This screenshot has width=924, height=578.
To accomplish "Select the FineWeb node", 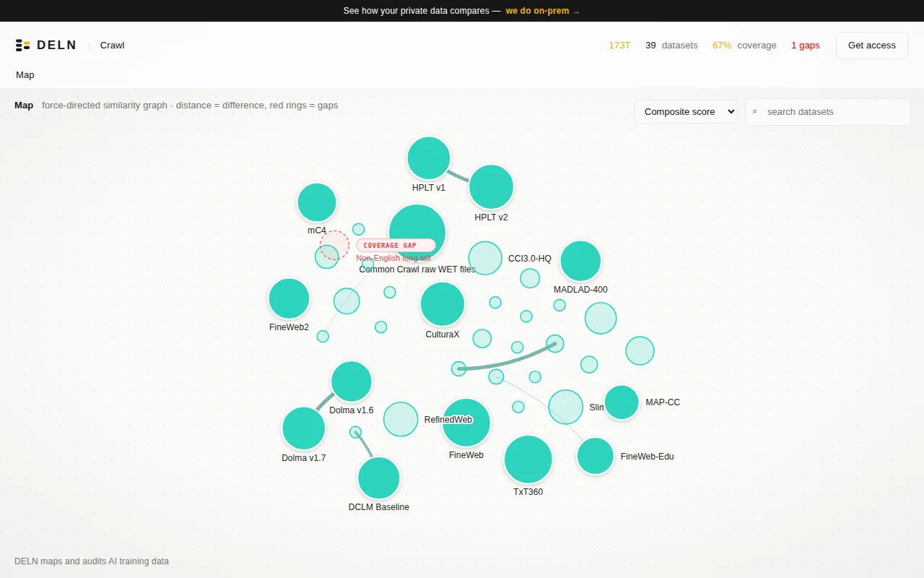I will click(466, 423).
